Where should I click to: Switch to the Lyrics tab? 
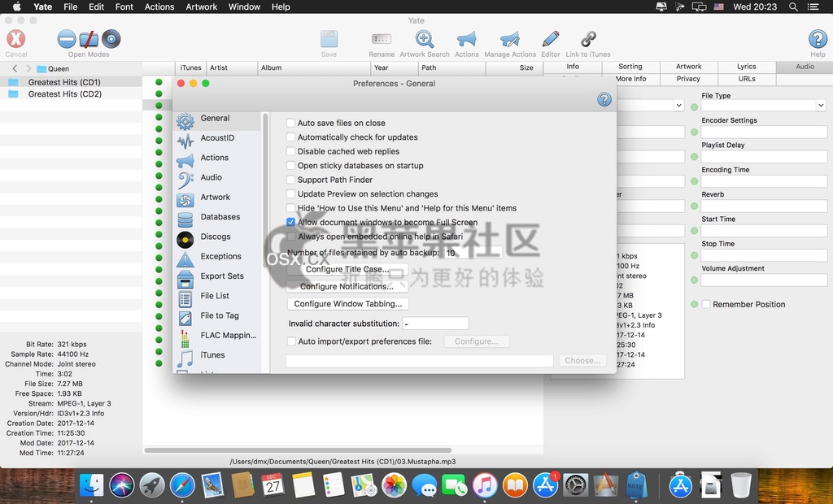tap(747, 67)
